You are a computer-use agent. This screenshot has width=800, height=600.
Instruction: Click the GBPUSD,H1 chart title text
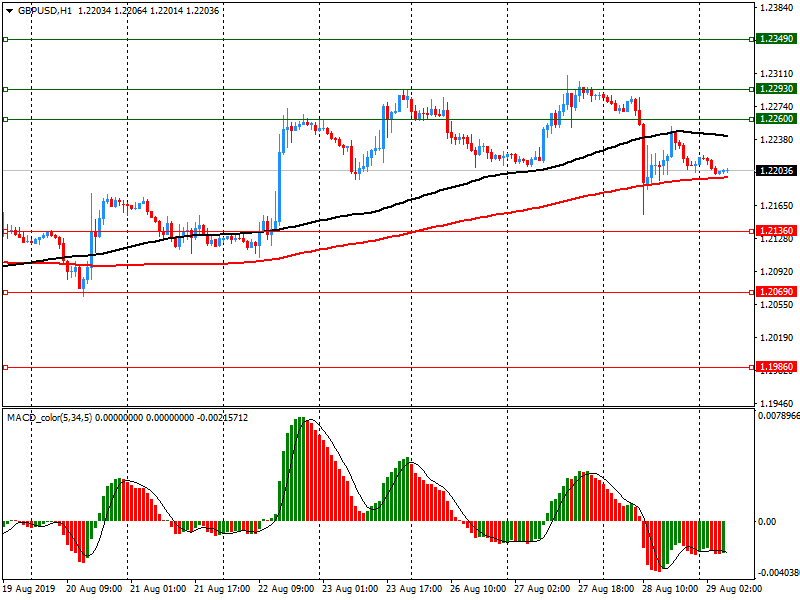coord(45,11)
